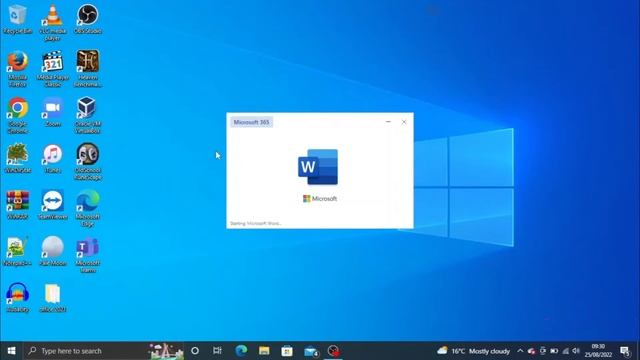Image resolution: width=640 pixels, height=360 pixels.
Task: Open the Mail app on the taskbar
Action: (x=311, y=351)
